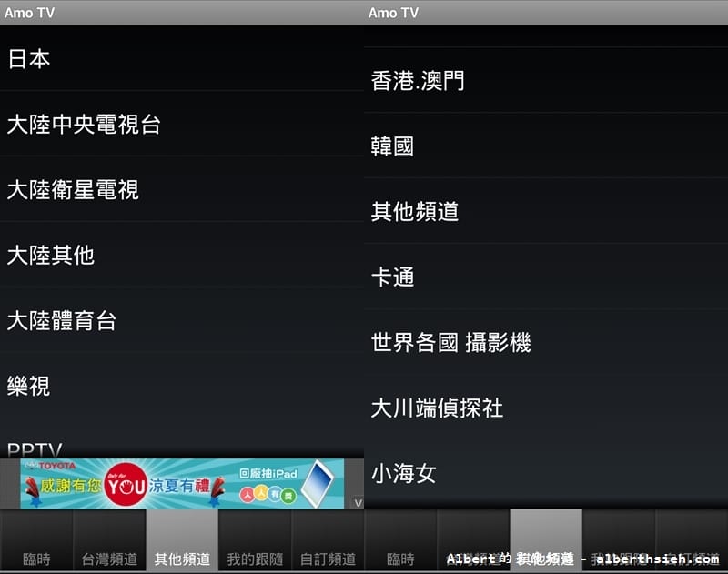
Task: Collapse the ad using its V arrow
Action: point(358,502)
